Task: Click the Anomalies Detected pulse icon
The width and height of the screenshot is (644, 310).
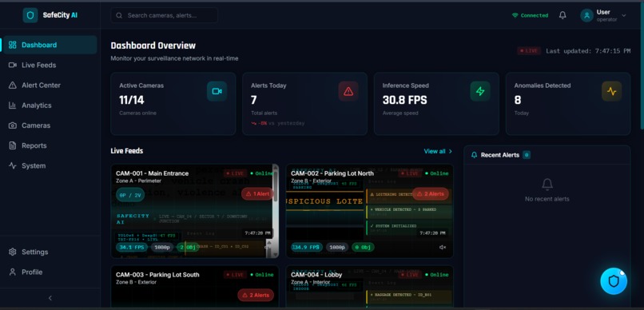Action: pyautogui.click(x=611, y=91)
